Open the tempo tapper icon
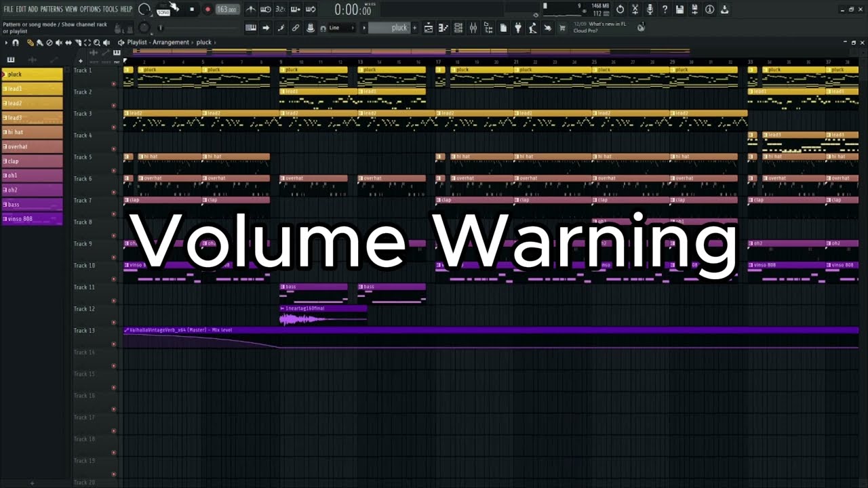The image size is (868, 488). click(x=533, y=28)
